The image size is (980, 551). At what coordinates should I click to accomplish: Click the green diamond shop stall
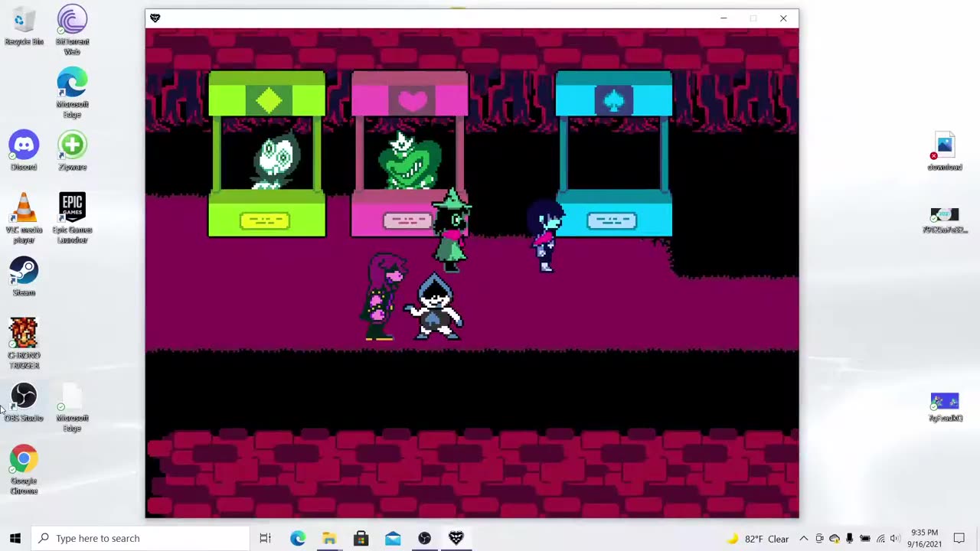(266, 154)
